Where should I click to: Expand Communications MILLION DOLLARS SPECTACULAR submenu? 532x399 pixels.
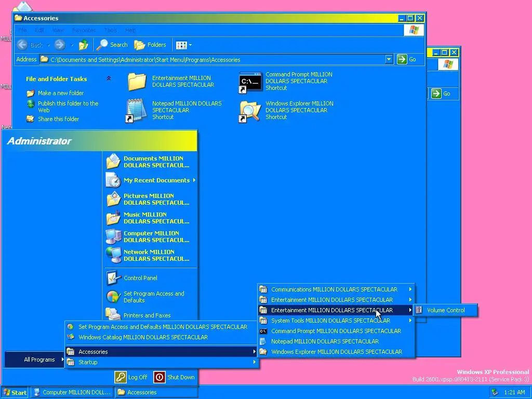pyautogui.click(x=336, y=289)
